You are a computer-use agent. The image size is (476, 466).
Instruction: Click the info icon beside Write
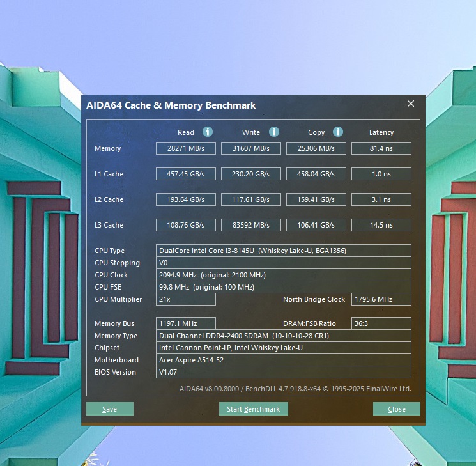tap(273, 132)
